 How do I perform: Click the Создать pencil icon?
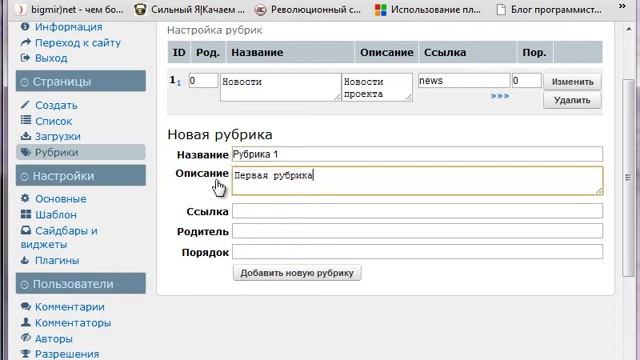pyautogui.click(x=25, y=105)
